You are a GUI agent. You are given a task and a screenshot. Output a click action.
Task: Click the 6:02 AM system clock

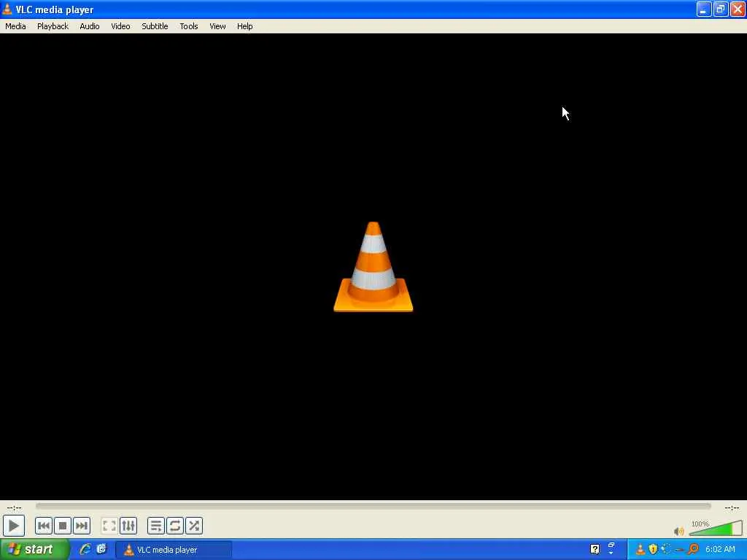[720, 550]
